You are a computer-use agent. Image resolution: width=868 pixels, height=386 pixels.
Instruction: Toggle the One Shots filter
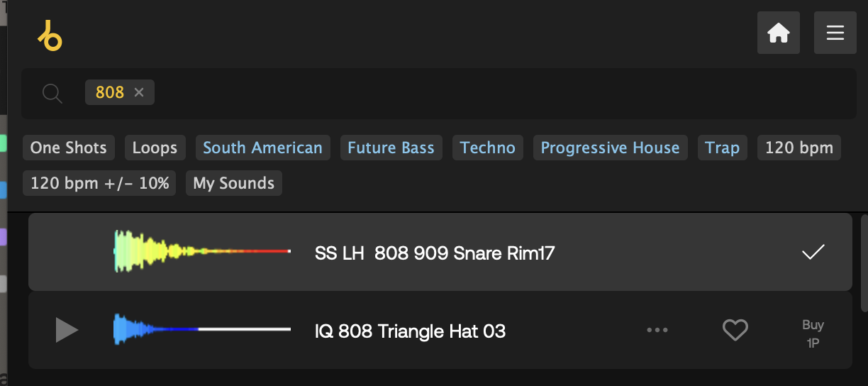tap(68, 148)
